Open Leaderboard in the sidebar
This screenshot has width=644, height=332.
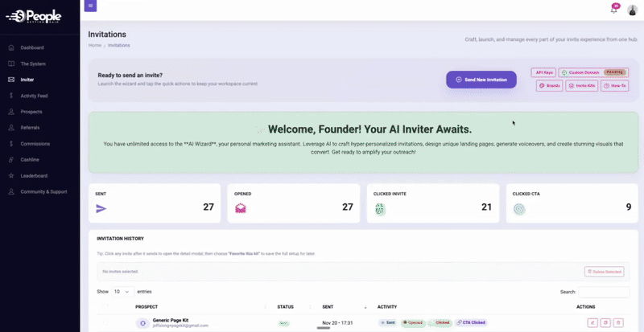click(x=34, y=175)
